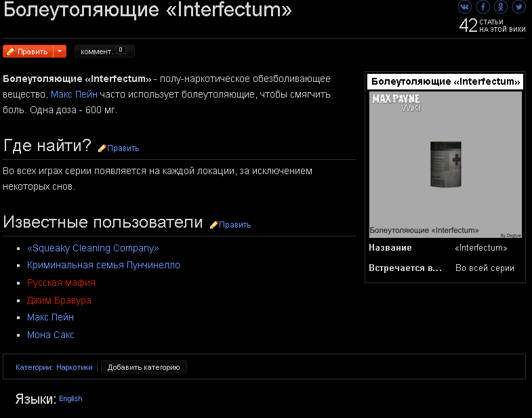Edit the Известные пользователи section
The height and width of the screenshot is (418, 532).
[234, 225]
